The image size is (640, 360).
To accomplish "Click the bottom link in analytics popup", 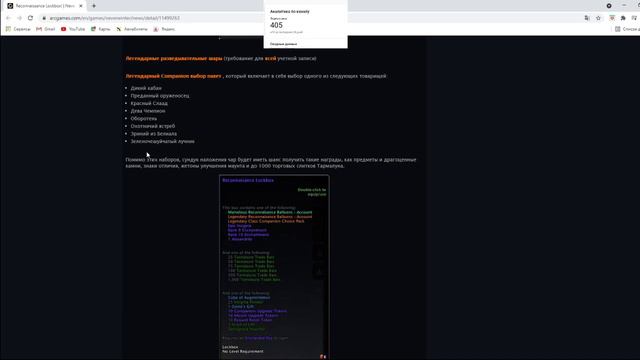I will click(283, 44).
